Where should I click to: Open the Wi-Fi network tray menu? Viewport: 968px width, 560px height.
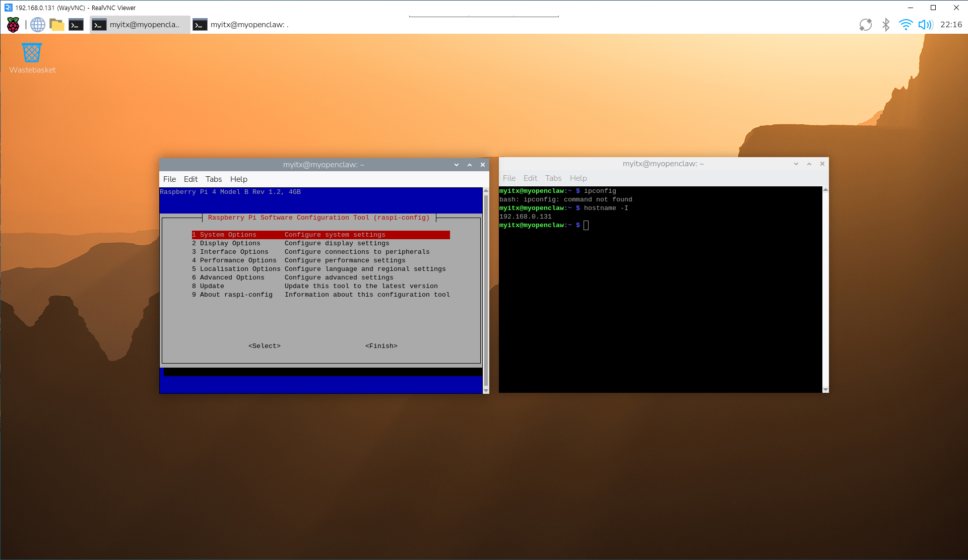click(x=905, y=24)
